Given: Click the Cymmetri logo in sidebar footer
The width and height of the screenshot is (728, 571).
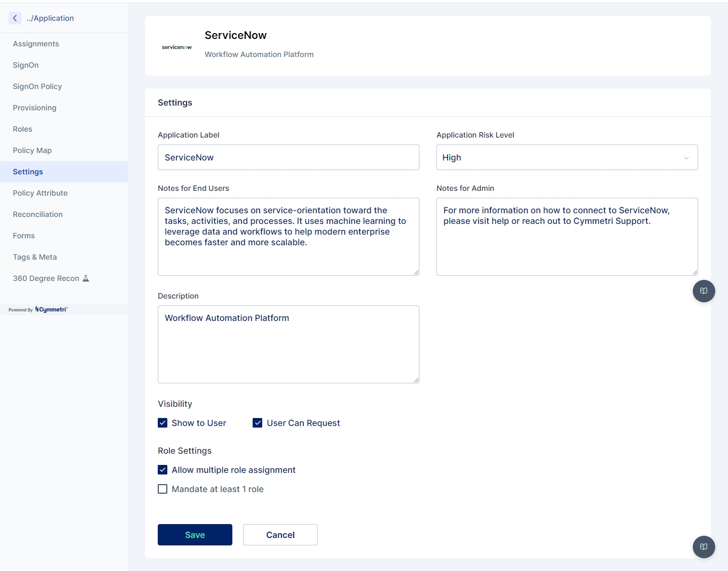Looking at the screenshot, I should click(51, 310).
